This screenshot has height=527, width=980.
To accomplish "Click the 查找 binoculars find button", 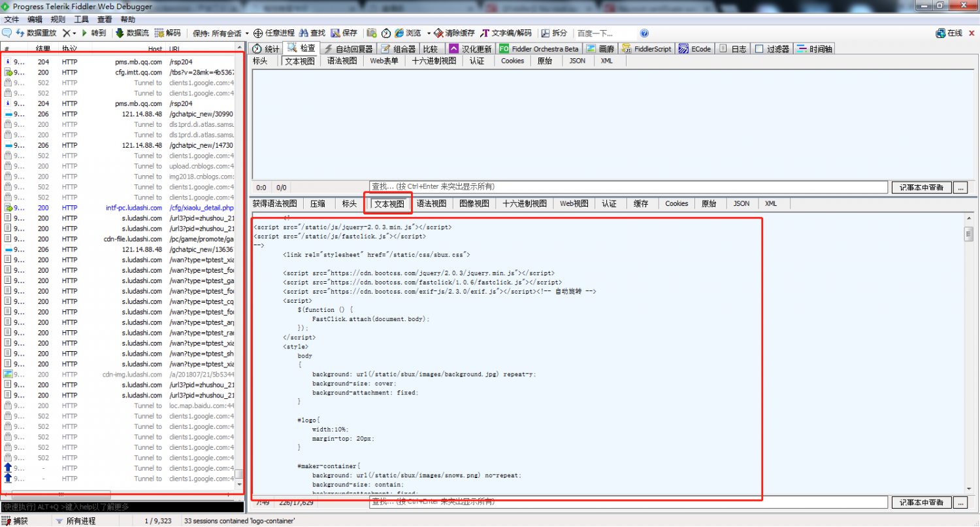I will tap(312, 33).
